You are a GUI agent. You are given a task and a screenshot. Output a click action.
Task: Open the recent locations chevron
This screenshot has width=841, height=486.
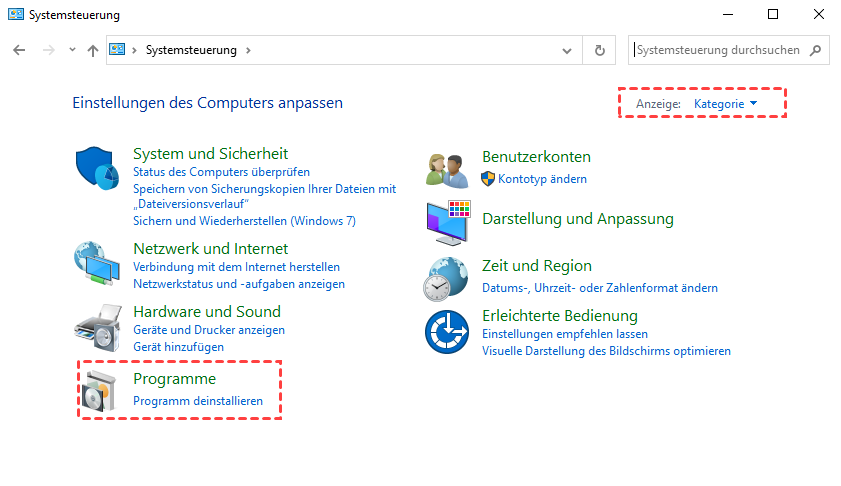pos(72,50)
